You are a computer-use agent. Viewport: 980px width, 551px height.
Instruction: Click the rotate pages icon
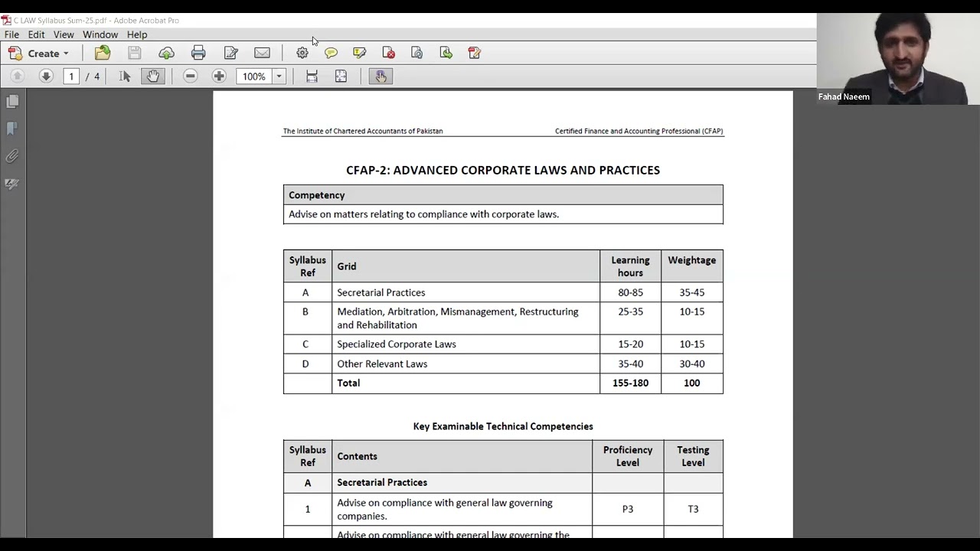(x=416, y=53)
